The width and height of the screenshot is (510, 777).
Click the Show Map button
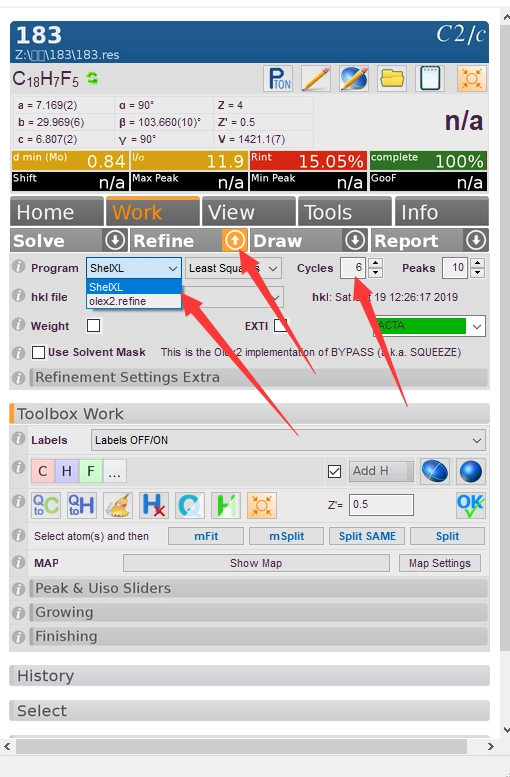256,563
